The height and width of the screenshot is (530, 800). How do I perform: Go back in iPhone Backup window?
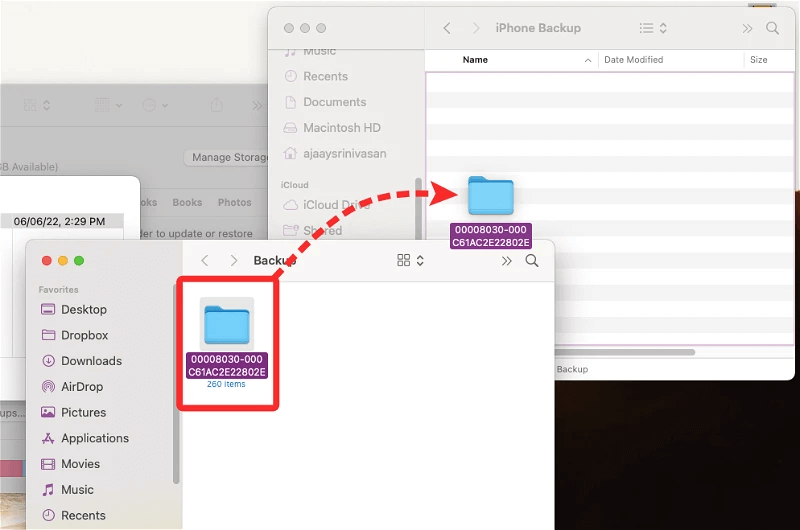tap(447, 28)
